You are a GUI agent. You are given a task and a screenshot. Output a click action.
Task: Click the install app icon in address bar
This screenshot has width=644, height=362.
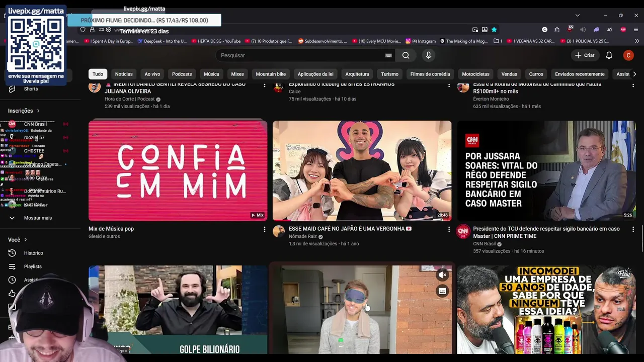pos(485,30)
